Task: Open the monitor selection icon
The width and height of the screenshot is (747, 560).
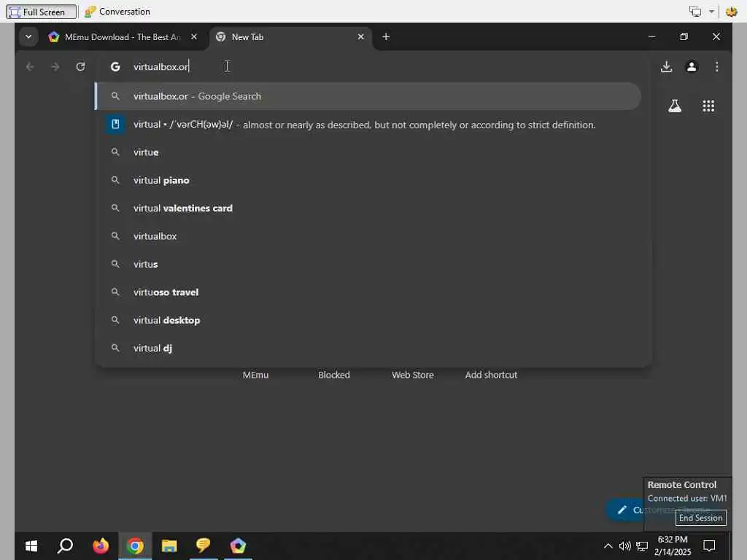Action: 695,12
